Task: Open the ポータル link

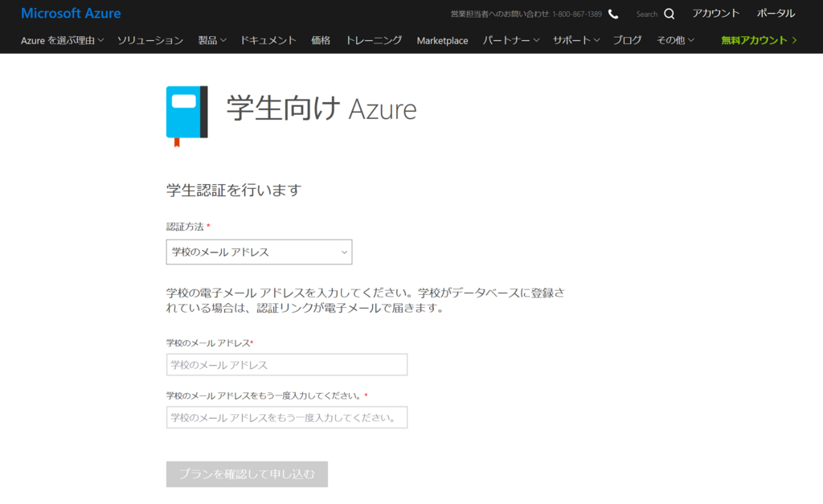Action: pos(776,13)
